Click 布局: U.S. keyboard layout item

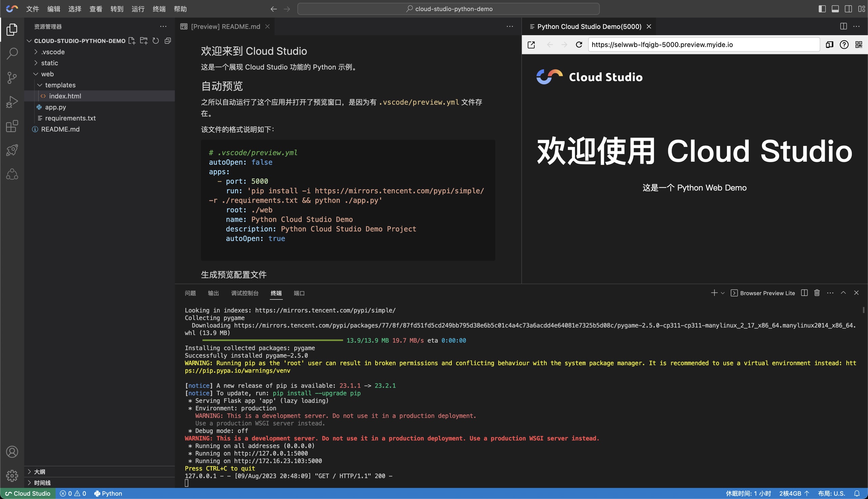tap(831, 494)
